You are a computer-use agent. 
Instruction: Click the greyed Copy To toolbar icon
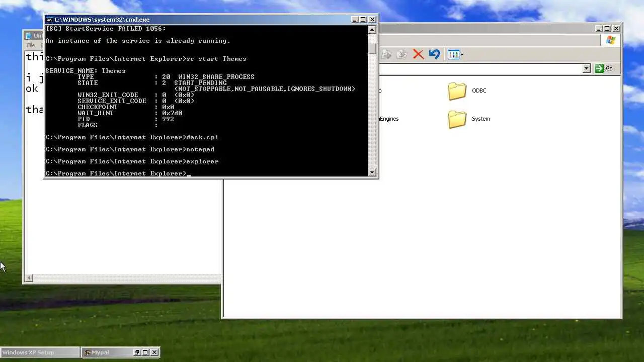coord(401,54)
